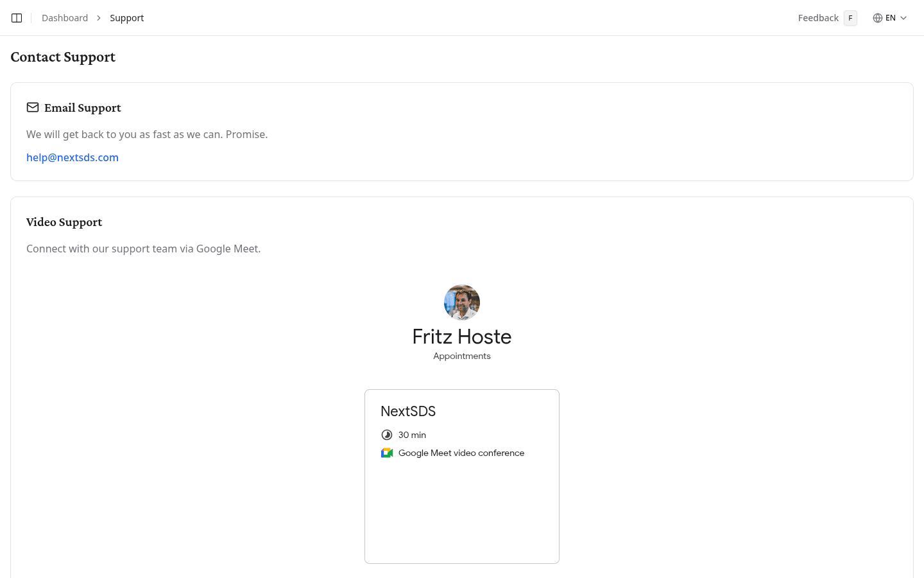Click the Fritz Hoste name heading

pyautogui.click(x=461, y=337)
